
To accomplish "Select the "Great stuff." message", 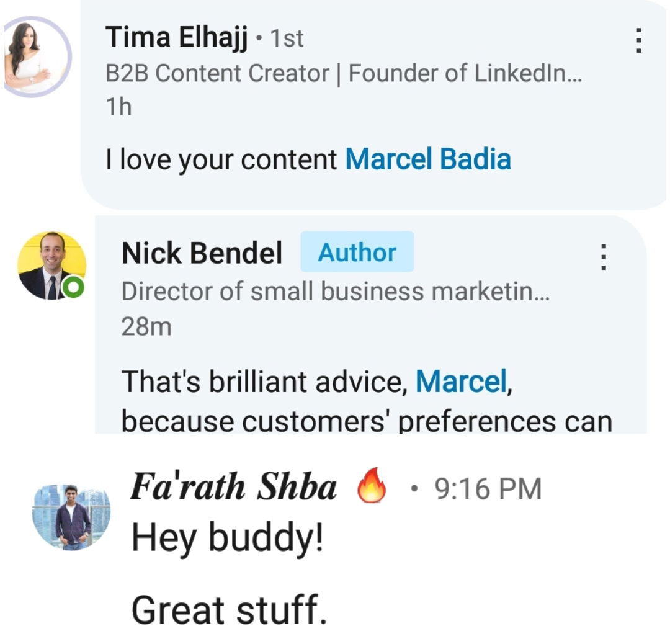I will tap(228, 609).
